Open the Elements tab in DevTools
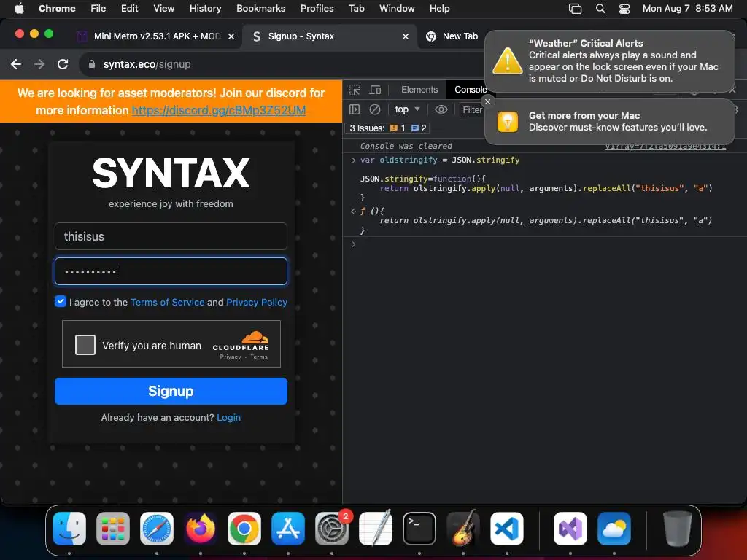747x560 pixels. (x=419, y=90)
